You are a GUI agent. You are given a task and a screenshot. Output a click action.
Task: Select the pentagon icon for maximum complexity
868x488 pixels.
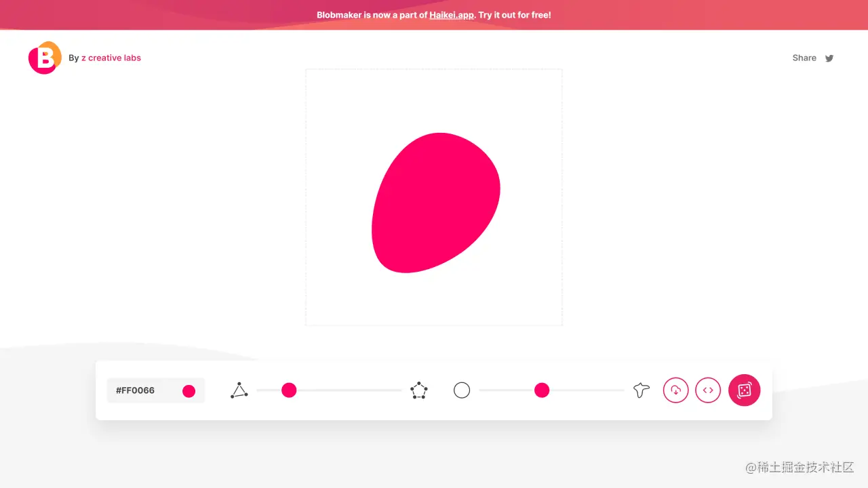418,390
